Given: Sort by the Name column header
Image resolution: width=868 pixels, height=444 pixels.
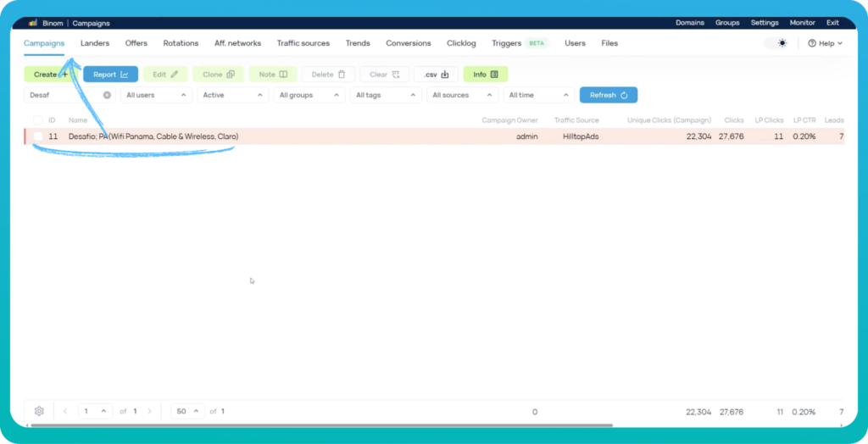Looking at the screenshot, I should click(x=78, y=120).
